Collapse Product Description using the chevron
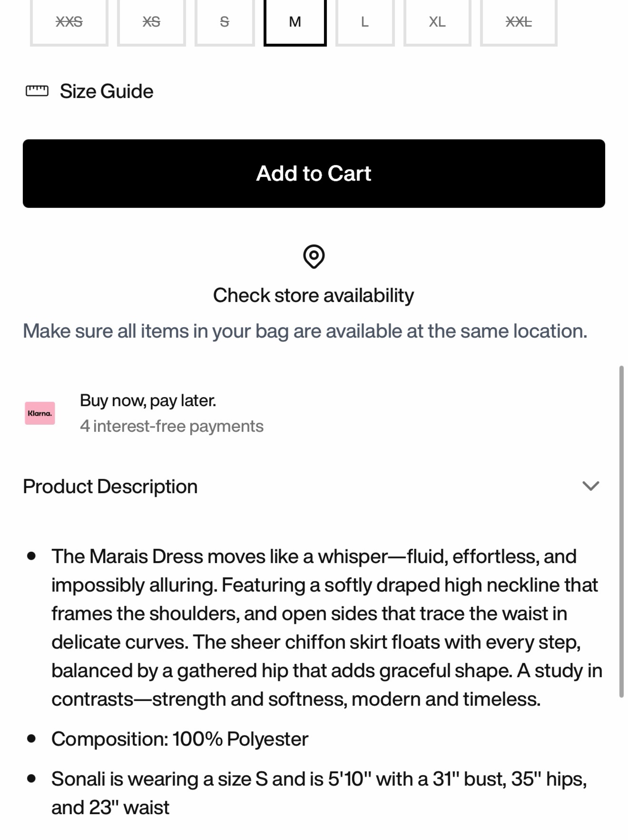Screen dimensions: 628x840 pos(590,486)
